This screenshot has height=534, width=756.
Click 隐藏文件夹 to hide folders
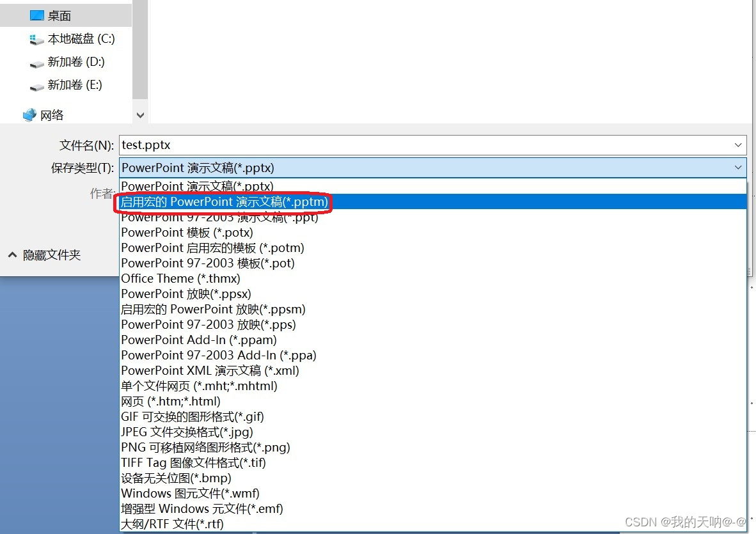click(x=52, y=255)
